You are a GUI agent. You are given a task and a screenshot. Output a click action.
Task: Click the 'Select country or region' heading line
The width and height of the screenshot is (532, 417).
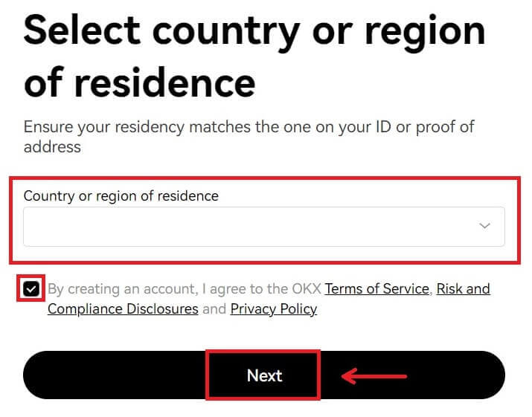[254, 31]
